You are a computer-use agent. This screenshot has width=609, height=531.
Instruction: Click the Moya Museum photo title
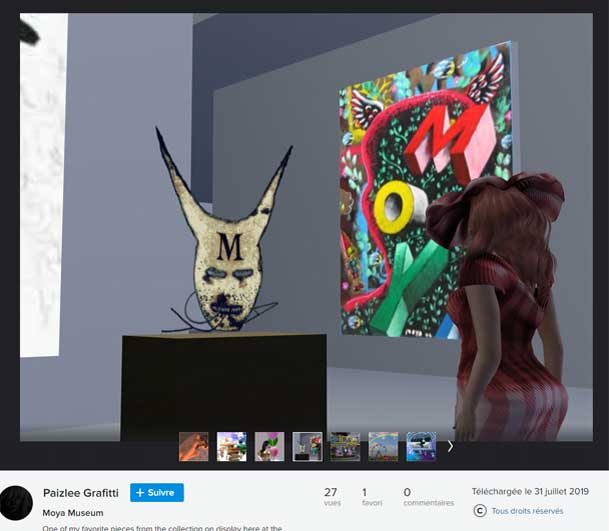(73, 513)
